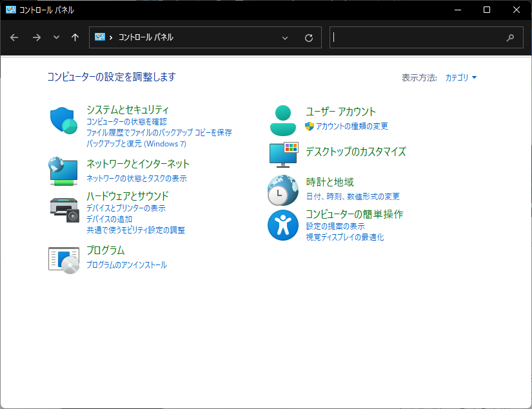Image resolution: width=532 pixels, height=409 pixels.
Task: Open デスクトップのカスタマイズ category
Action: (356, 152)
